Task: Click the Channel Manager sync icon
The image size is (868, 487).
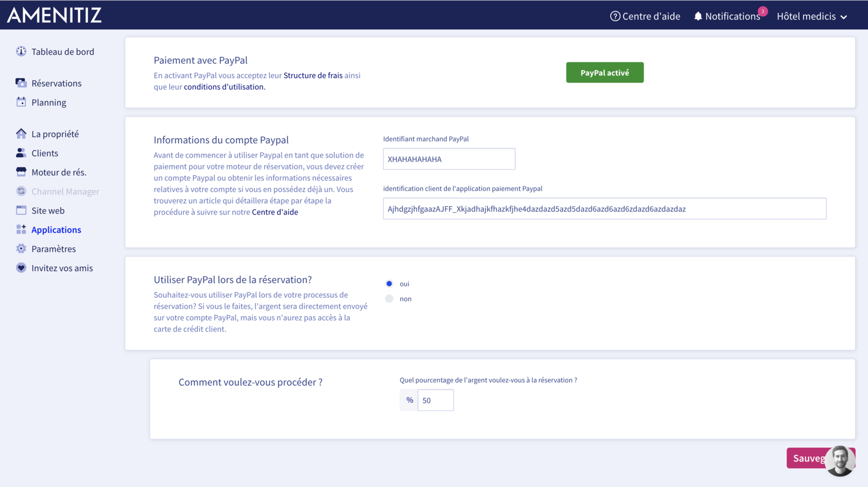Action: click(x=21, y=191)
